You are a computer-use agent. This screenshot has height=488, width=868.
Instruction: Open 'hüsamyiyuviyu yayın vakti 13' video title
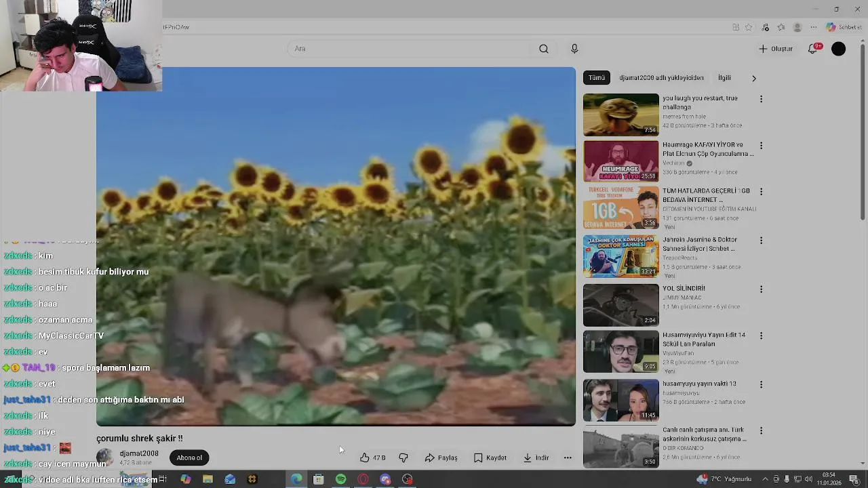(x=699, y=384)
